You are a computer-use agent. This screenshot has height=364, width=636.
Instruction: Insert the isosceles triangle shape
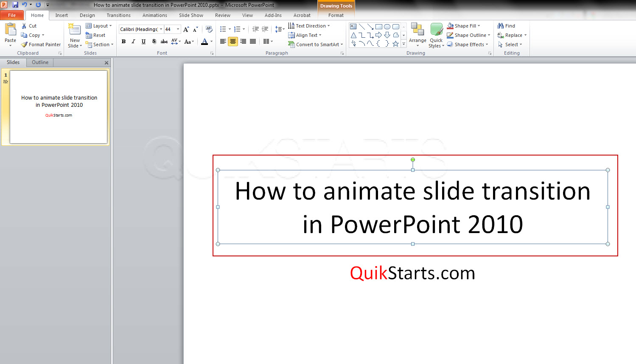tap(353, 35)
